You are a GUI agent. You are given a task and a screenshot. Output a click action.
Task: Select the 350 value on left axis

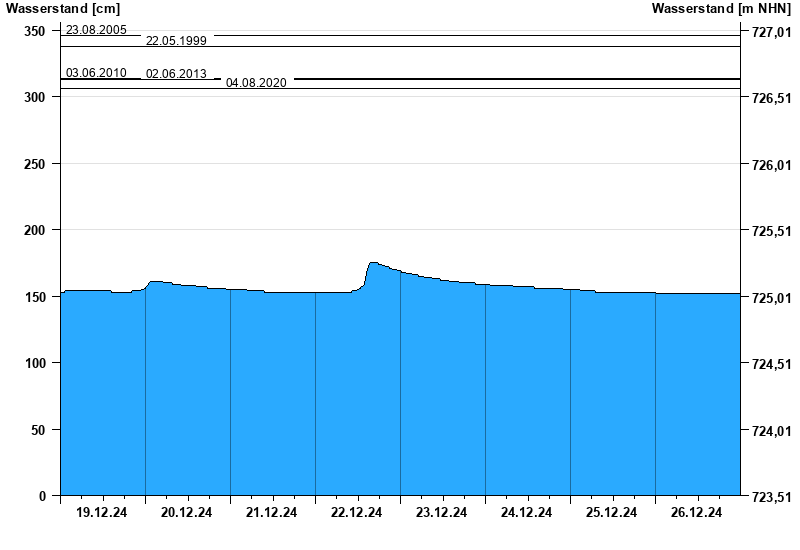click(x=35, y=31)
